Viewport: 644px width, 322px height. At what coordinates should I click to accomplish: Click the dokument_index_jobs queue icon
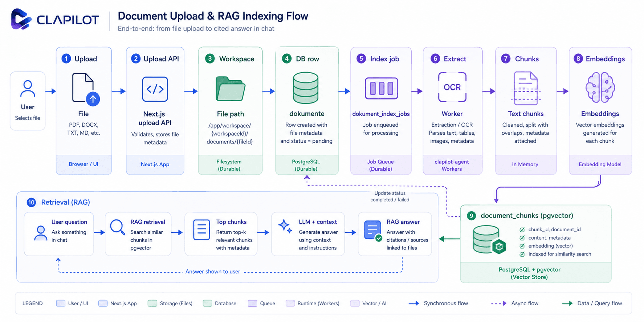tap(381, 88)
